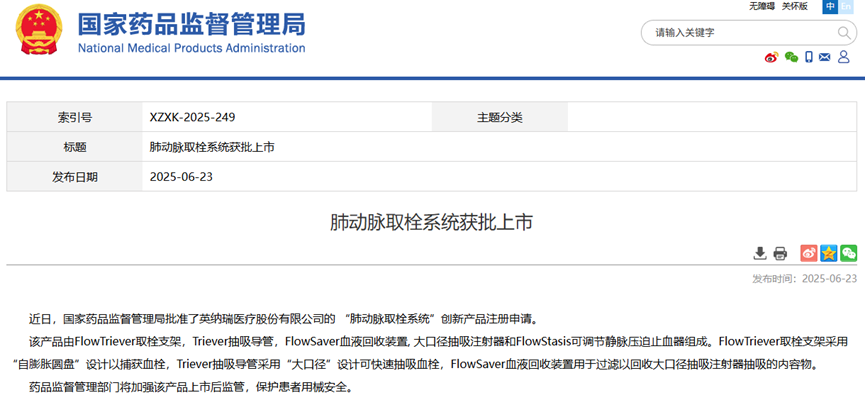
Task: Open the header WeChat icon
Action: pos(792,57)
